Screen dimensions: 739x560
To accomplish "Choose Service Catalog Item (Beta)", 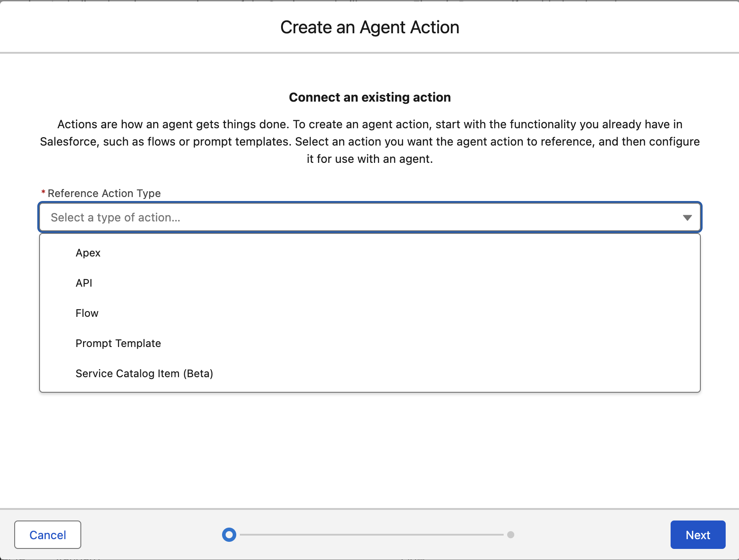I will pos(144,374).
